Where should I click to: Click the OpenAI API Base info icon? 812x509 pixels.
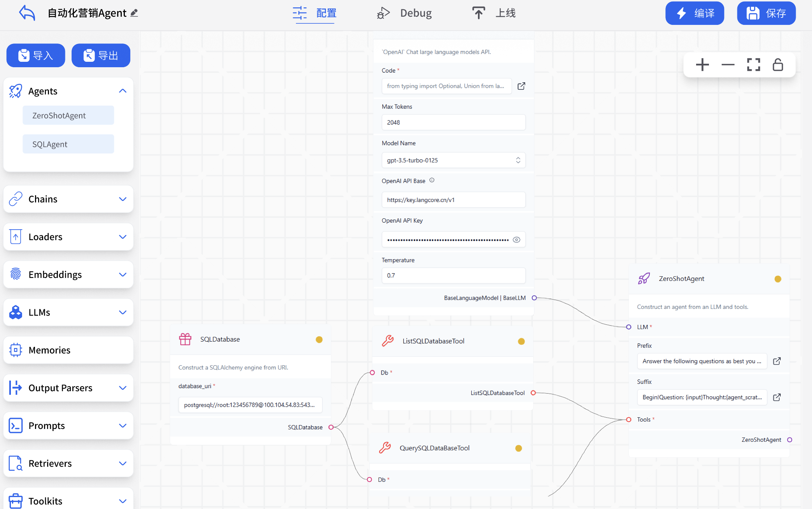432,180
